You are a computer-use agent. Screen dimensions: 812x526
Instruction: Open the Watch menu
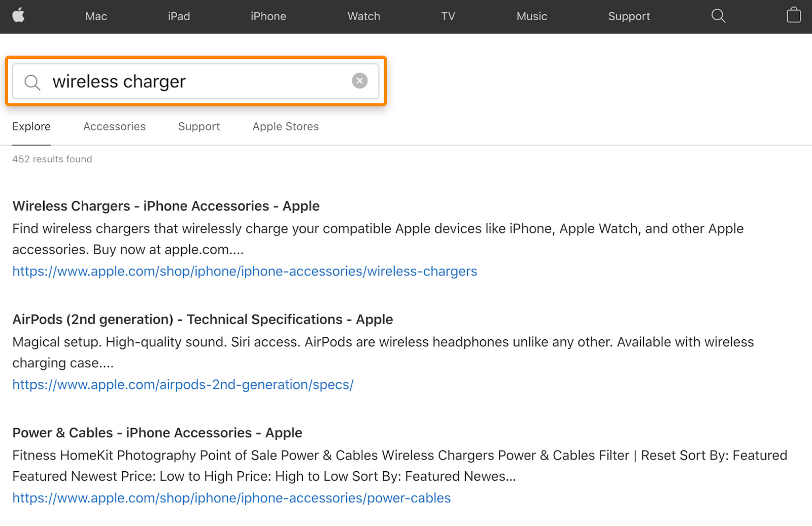click(363, 16)
